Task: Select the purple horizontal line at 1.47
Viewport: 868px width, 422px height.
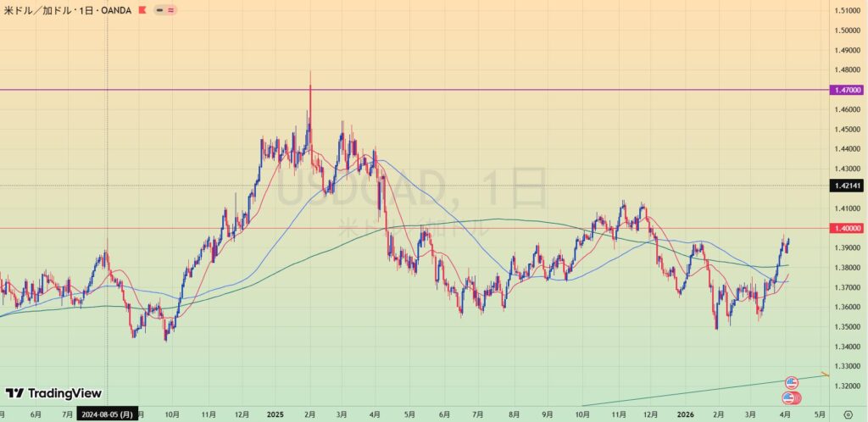Action: 509,90
